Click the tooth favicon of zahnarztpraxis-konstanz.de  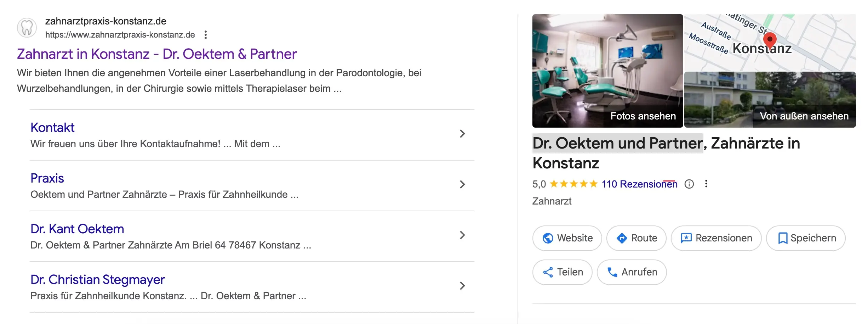(27, 28)
